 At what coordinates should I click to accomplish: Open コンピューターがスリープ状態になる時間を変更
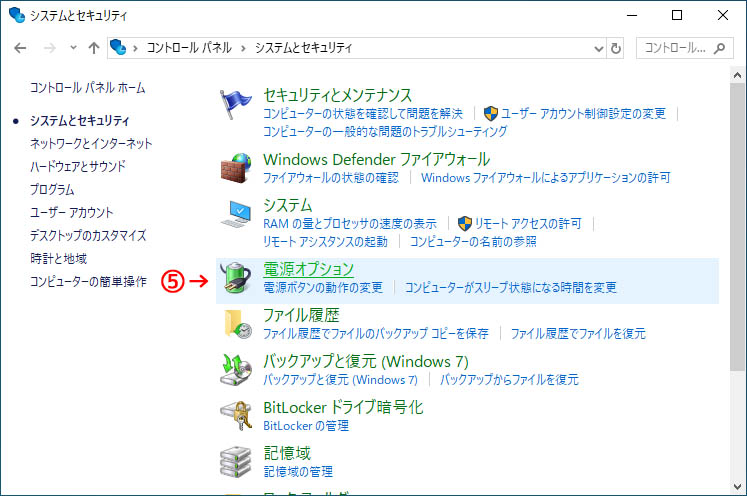coord(511,287)
